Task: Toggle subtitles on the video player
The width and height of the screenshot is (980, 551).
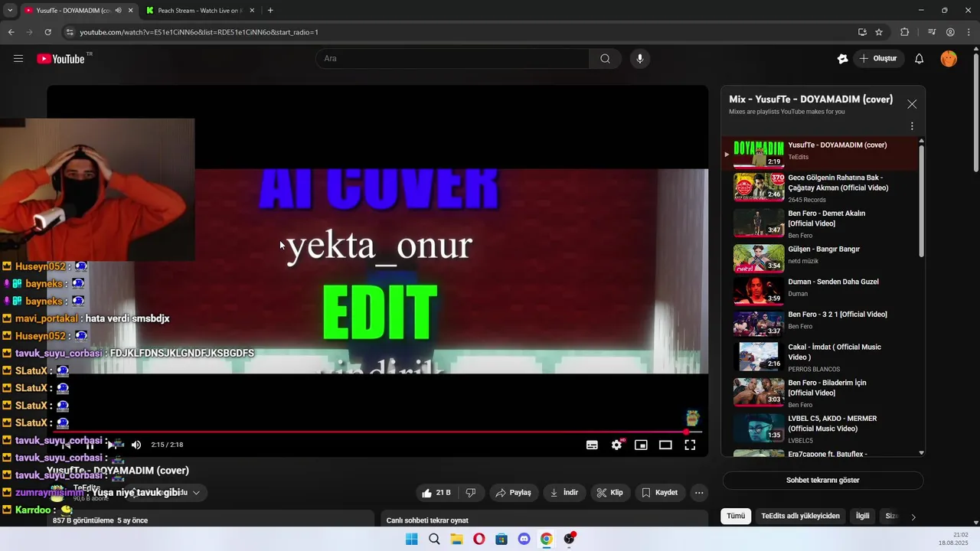Action: coord(592,445)
